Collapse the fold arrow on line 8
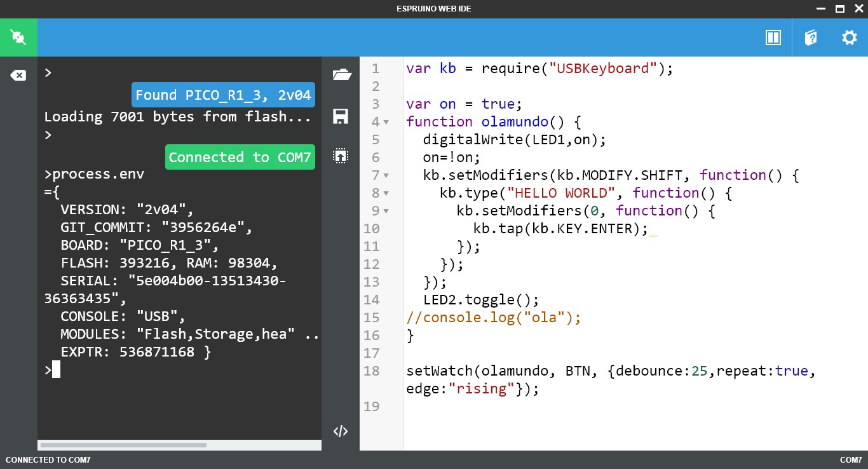 (x=386, y=193)
